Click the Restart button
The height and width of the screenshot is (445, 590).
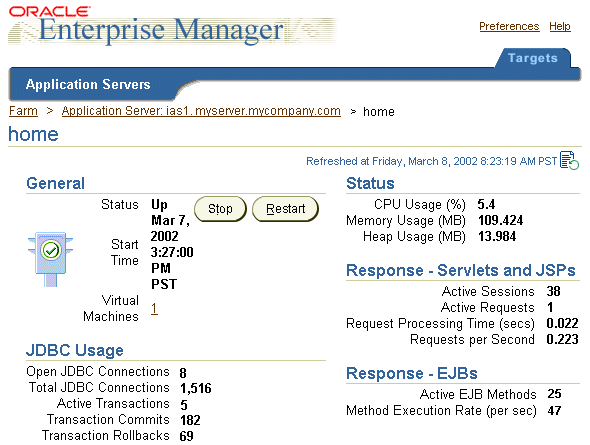[285, 209]
